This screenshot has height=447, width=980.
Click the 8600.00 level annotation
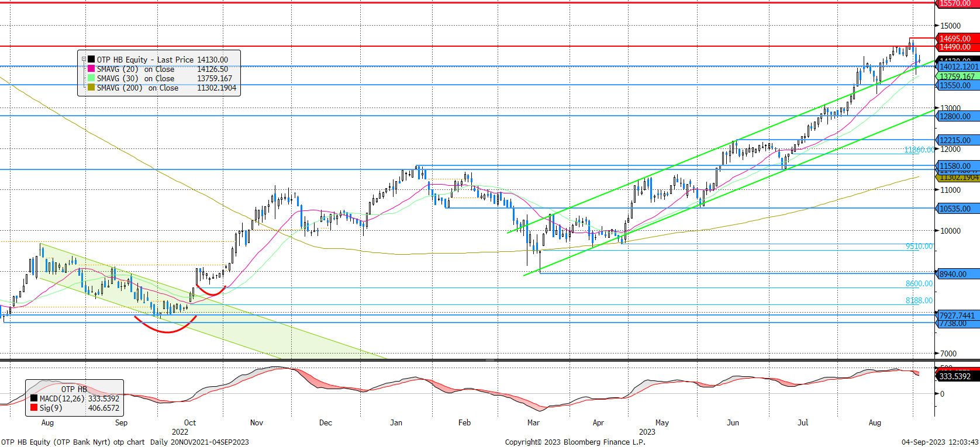tap(919, 283)
